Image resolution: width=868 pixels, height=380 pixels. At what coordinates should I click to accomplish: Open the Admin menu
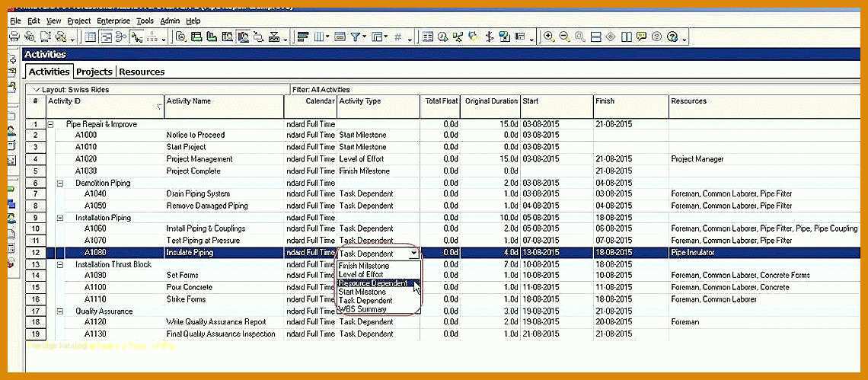pyautogui.click(x=170, y=21)
